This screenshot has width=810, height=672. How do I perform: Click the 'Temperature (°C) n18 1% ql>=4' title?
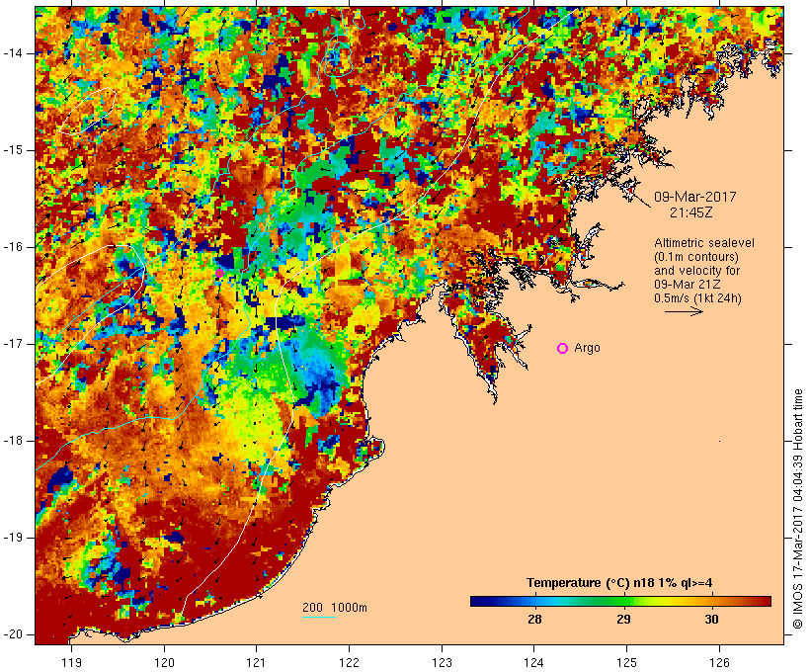click(x=619, y=583)
